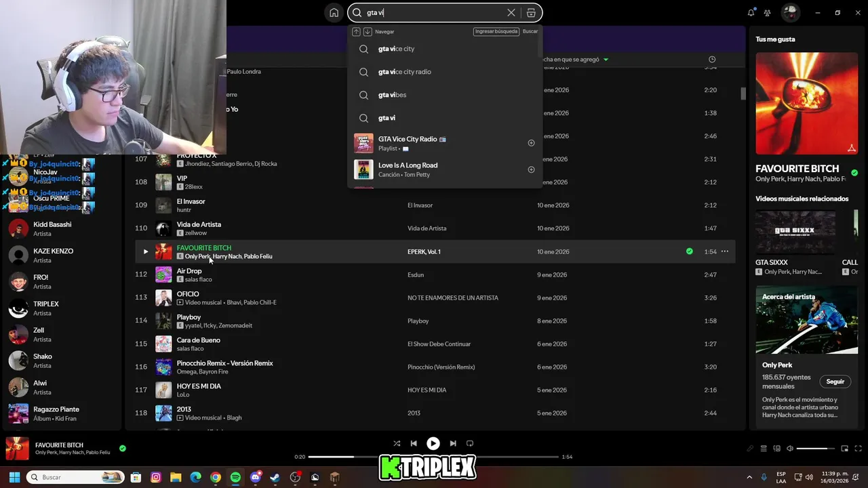This screenshot has width=868, height=488.
Task: Open Shako artist avatar in sidebar
Action: coord(18,361)
